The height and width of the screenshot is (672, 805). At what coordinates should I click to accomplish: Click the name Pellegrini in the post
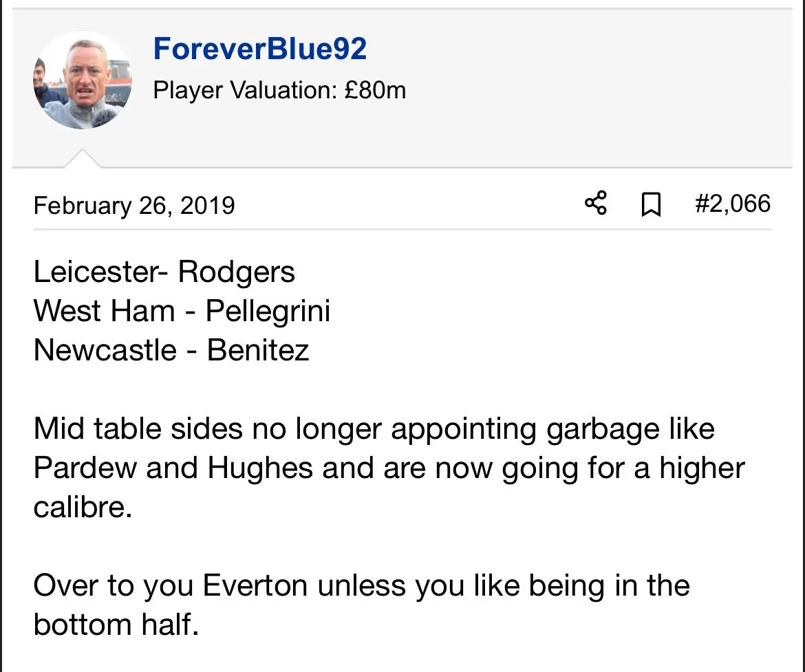click(x=268, y=312)
